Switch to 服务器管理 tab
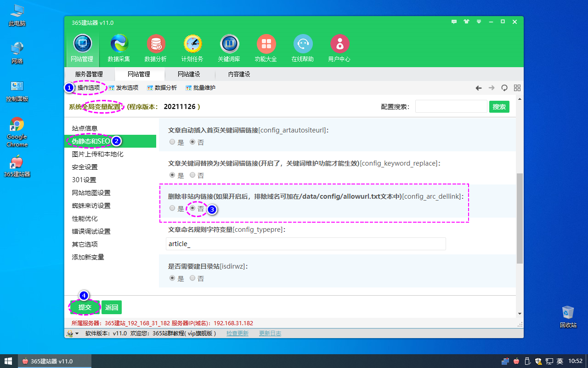This screenshot has height=368, width=588. pos(89,74)
